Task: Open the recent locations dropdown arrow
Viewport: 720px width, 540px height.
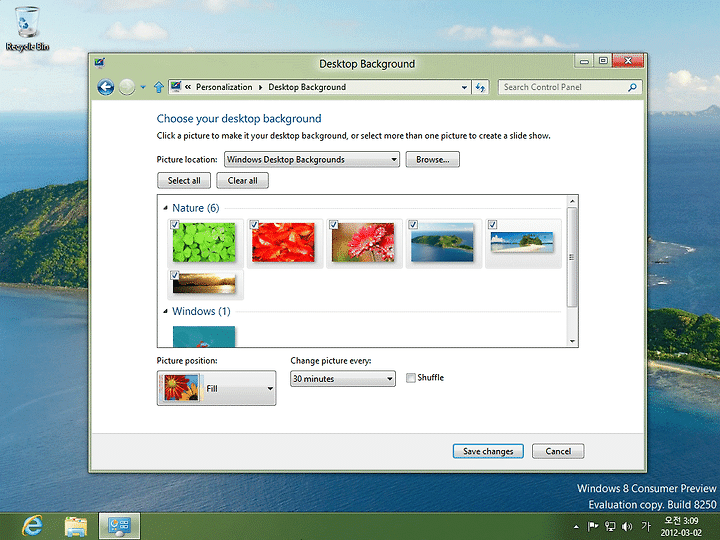Action: (143, 87)
